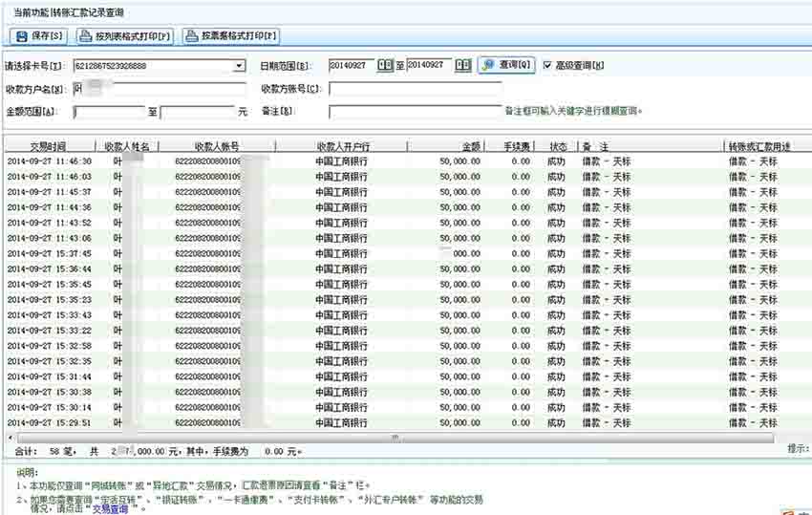Toggle the 高级查询 advanced query checkbox
This screenshot has height=515, width=812.
[547, 65]
